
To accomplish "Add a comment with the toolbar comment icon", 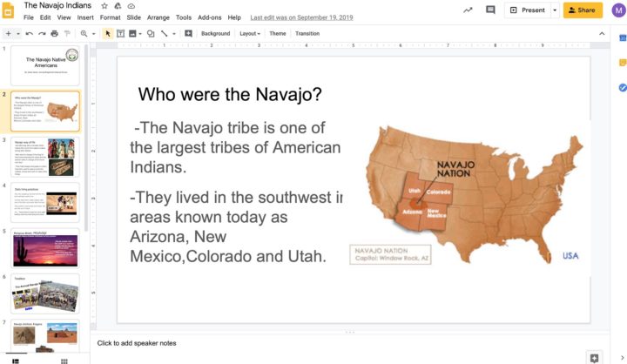I will pyautogui.click(x=188, y=34).
